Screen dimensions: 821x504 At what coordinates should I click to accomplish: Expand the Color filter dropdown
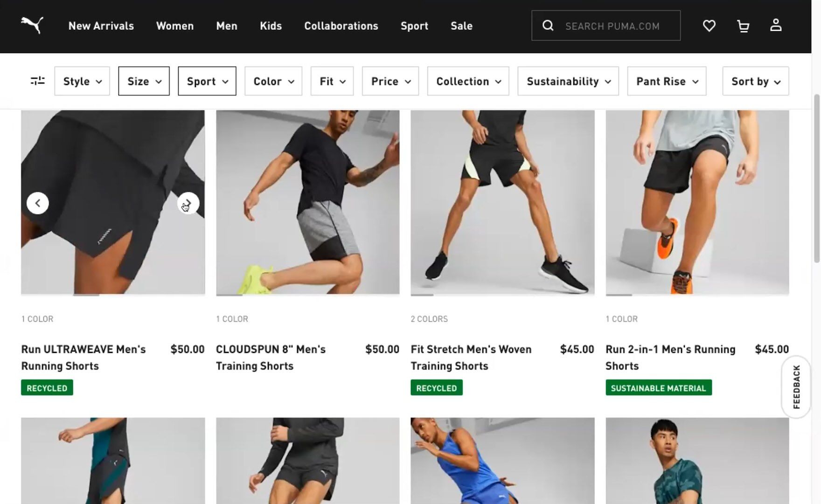coord(273,81)
